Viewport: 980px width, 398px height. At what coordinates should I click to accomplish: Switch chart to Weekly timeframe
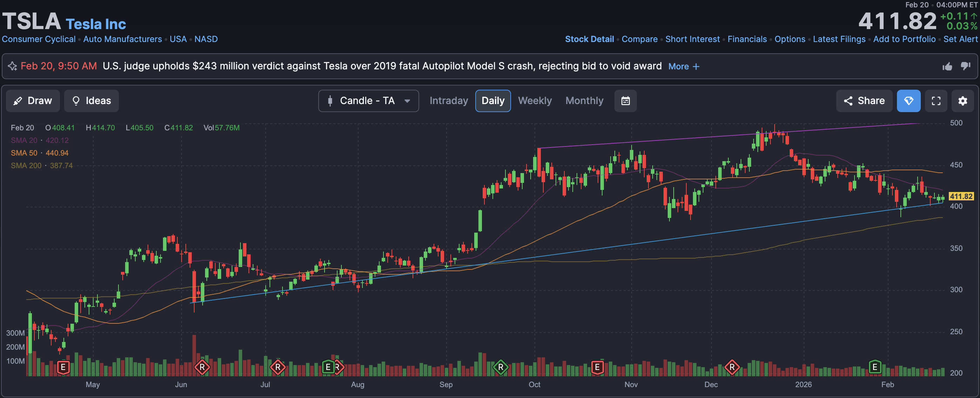pyautogui.click(x=535, y=101)
